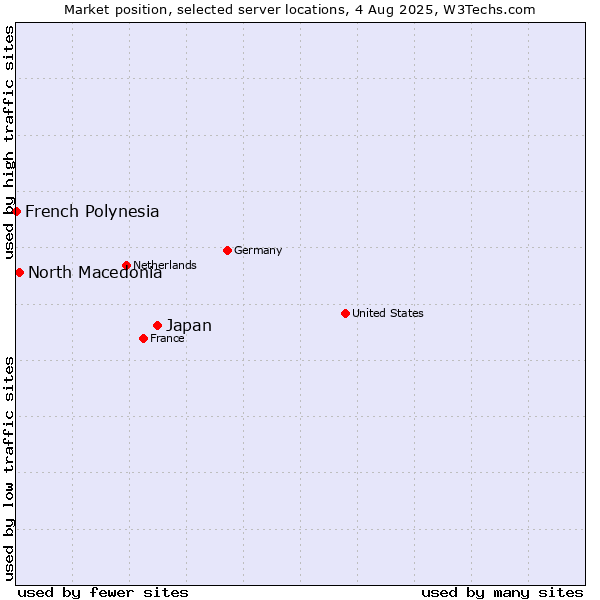Click the 'French Polynesia' label text
600x600 pixels.
pyautogui.click(x=92, y=212)
